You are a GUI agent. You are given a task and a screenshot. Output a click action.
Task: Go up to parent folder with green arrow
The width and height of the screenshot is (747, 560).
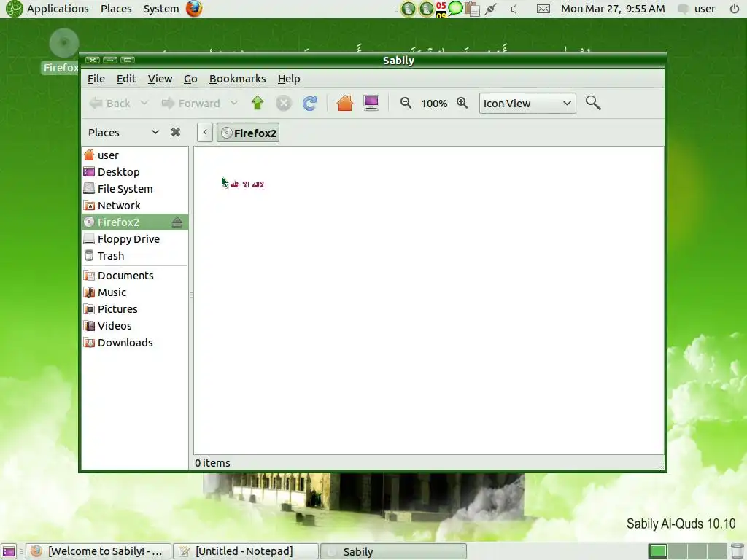258,103
